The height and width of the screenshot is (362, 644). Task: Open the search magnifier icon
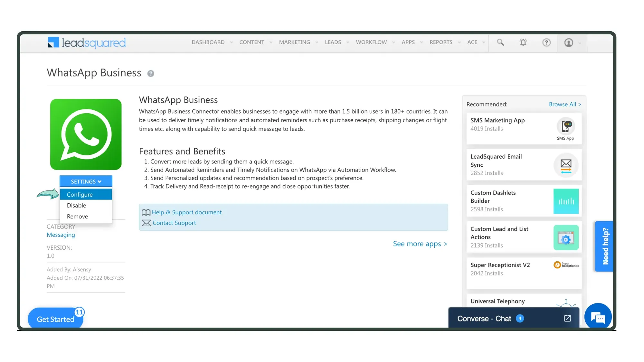pyautogui.click(x=500, y=42)
